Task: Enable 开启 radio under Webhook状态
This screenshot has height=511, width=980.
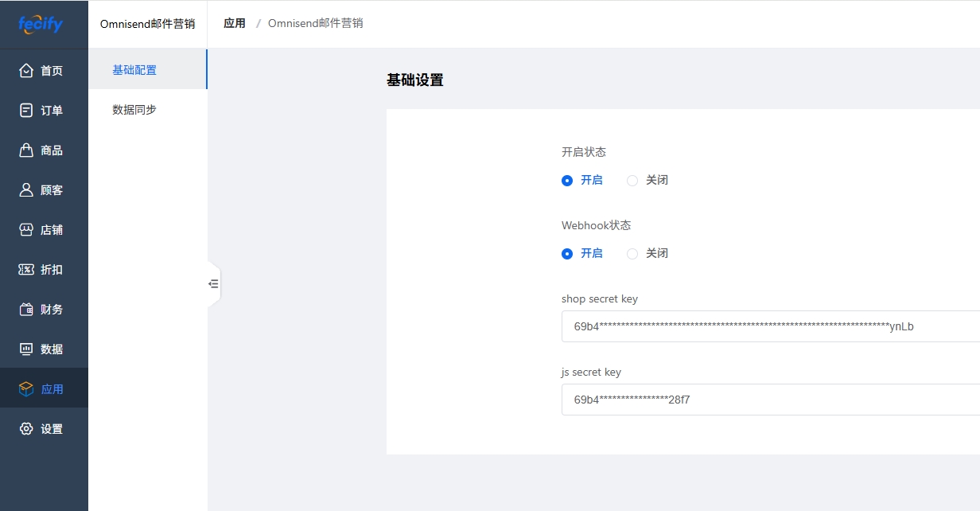Action: [567, 254]
